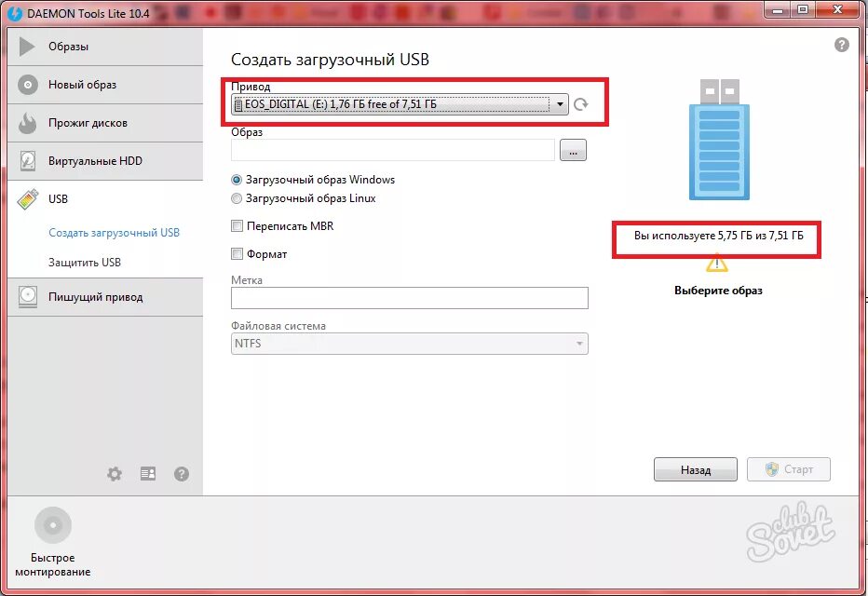
Task: Click the Вы используете 5,75 ГБ text
Action: tap(719, 236)
